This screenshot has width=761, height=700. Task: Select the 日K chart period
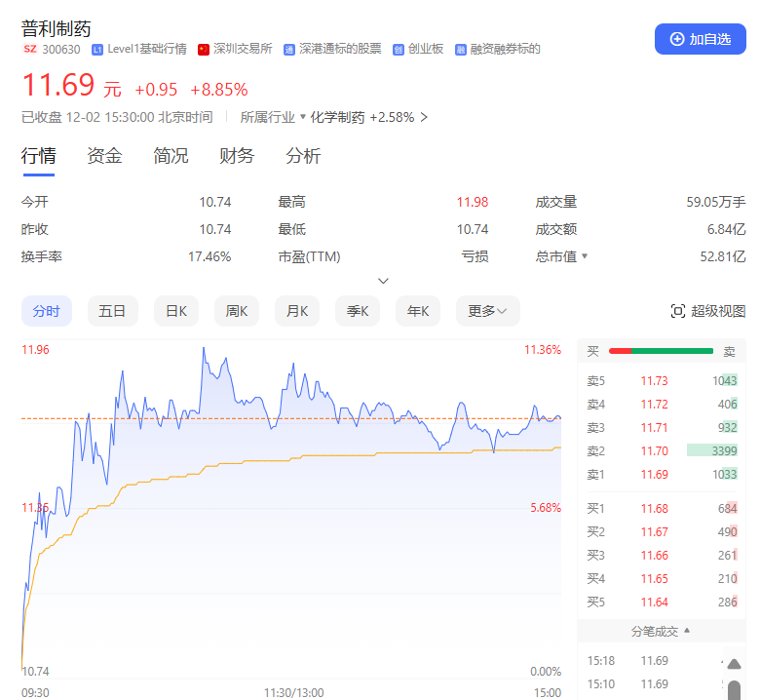tap(176, 311)
